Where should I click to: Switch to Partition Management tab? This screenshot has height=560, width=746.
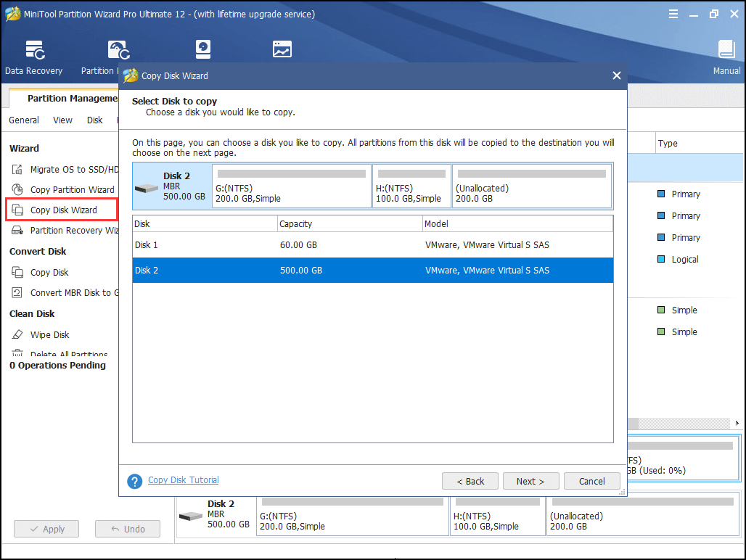tap(71, 98)
